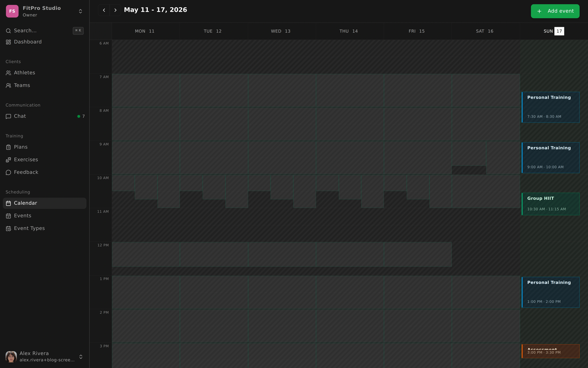Select the Calendar nav item
The height and width of the screenshot is (368, 588).
(x=45, y=203)
